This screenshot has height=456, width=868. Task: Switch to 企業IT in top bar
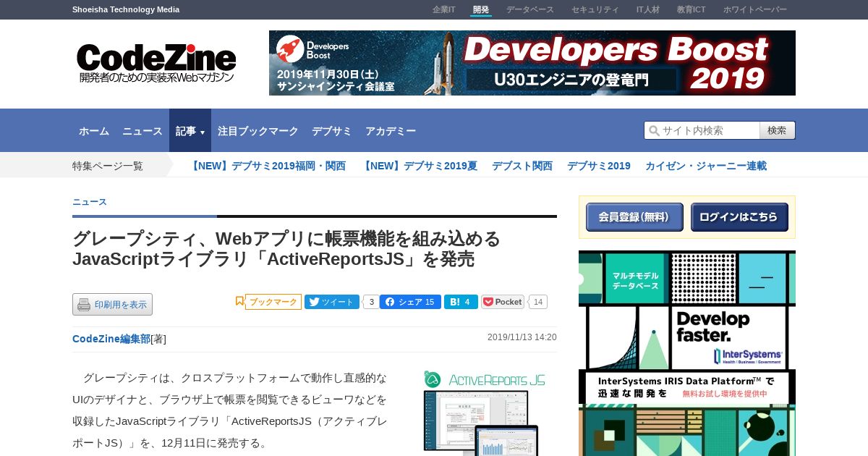pyautogui.click(x=444, y=9)
